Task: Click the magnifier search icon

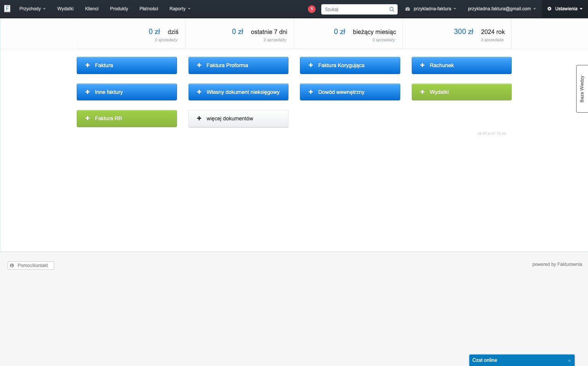Action: (391, 9)
